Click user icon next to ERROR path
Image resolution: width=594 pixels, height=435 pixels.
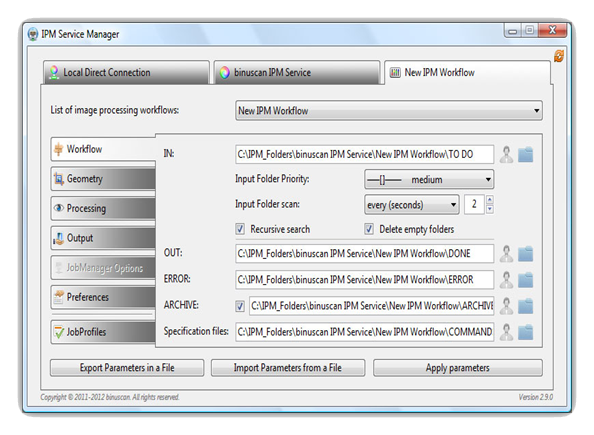pyautogui.click(x=506, y=280)
